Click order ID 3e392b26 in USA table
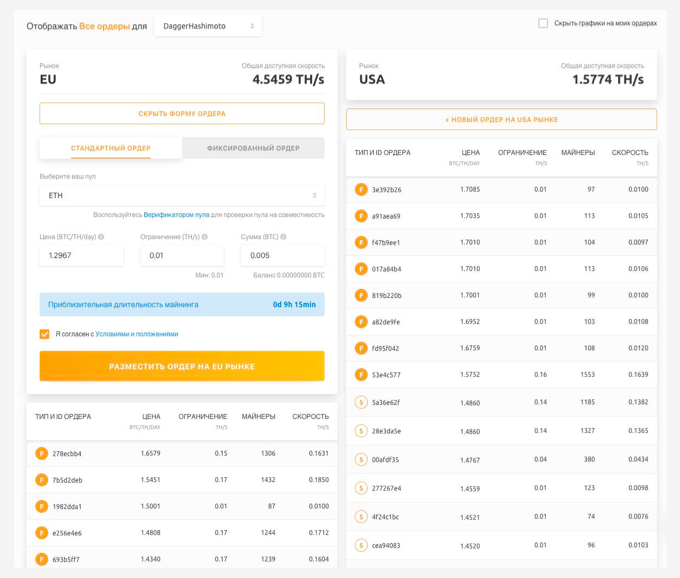Screen dimensions: 680x578 pos(386,189)
